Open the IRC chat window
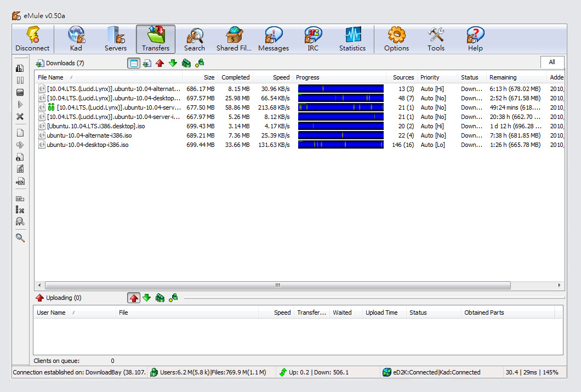Screen dimensions: 581x392 (313, 39)
